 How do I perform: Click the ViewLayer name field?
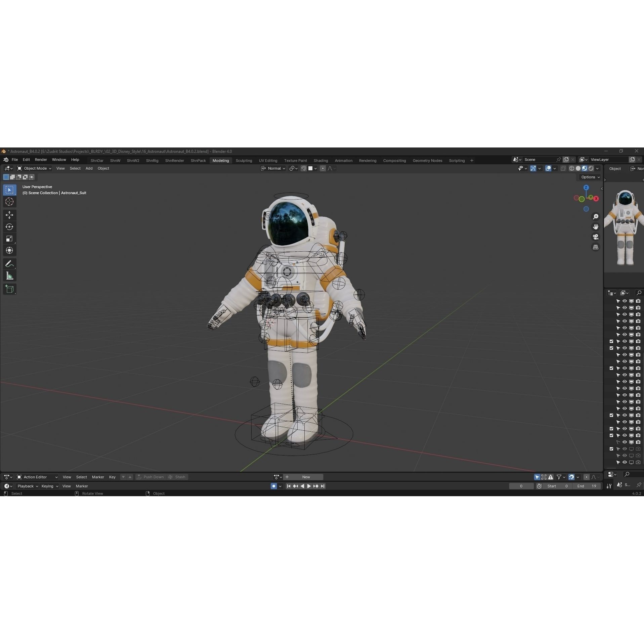point(609,160)
